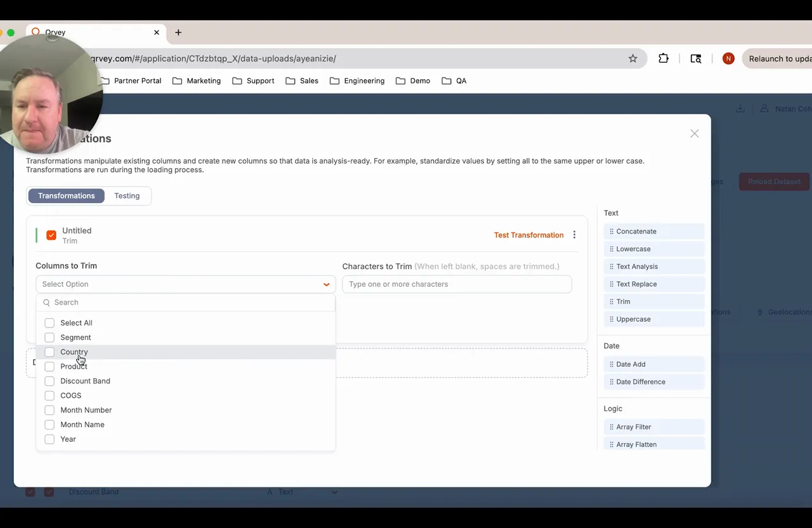Click the download icon above Reload Dataset
The width and height of the screenshot is (812, 528).
740,109
